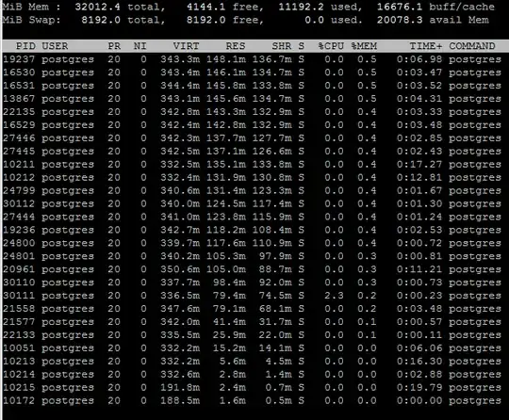Image resolution: width=509 pixels, height=420 pixels.
Task: Click the 32012.4 total memory value
Action: [x=97, y=7]
